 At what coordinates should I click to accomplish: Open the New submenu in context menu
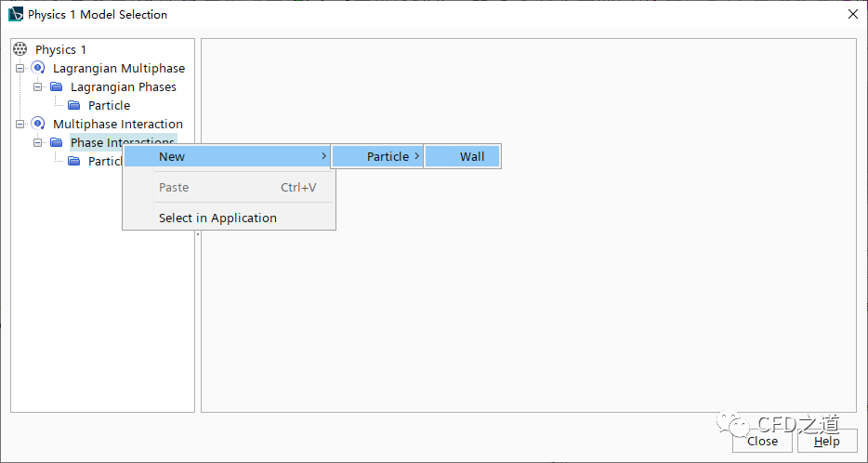(229, 156)
